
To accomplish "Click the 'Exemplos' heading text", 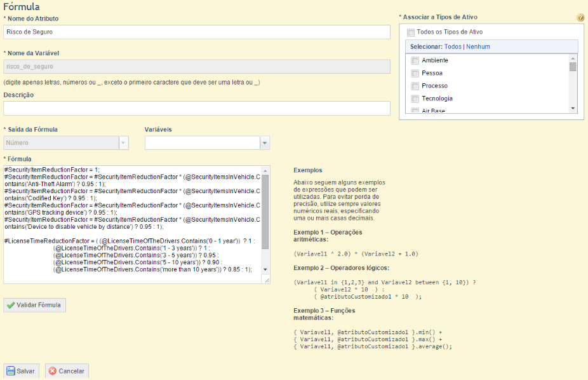I will pyautogui.click(x=308, y=170).
